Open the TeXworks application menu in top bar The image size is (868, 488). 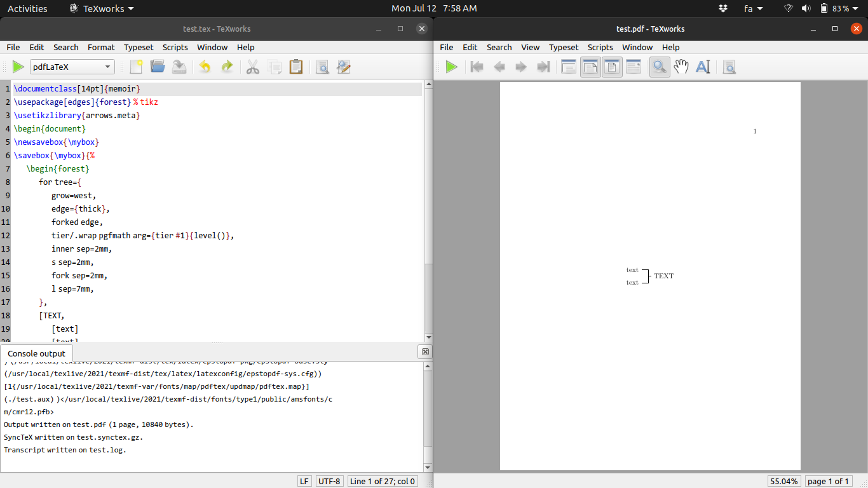pyautogui.click(x=102, y=8)
